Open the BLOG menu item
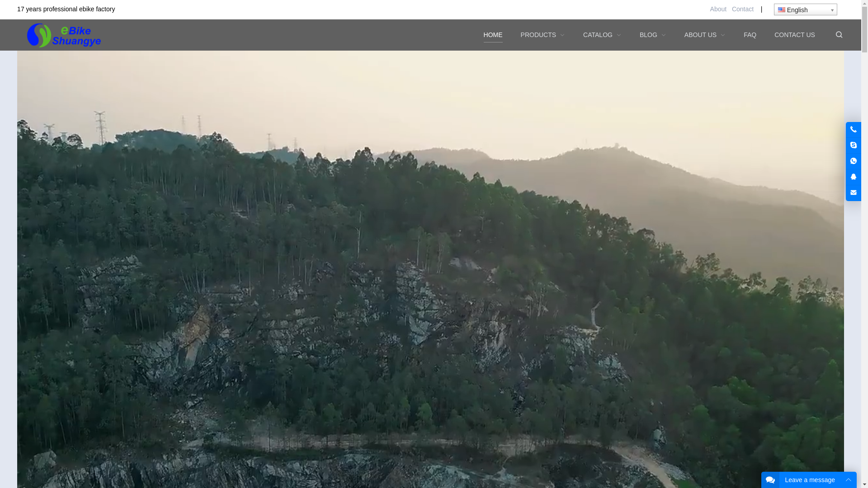 click(x=648, y=35)
